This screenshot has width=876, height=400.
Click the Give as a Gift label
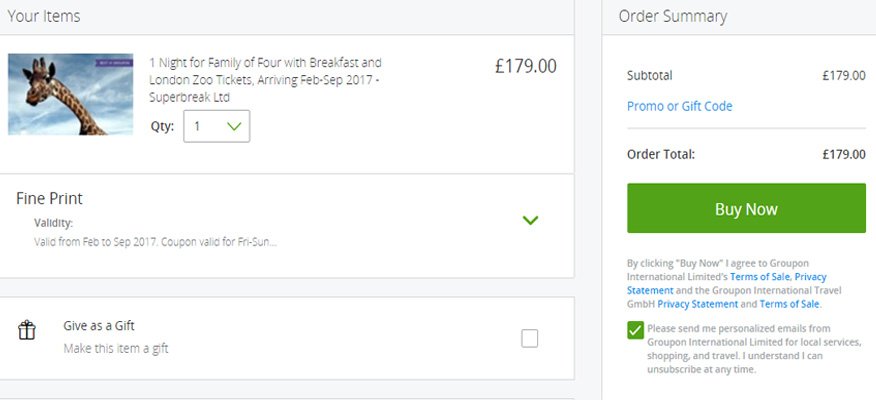(x=99, y=326)
